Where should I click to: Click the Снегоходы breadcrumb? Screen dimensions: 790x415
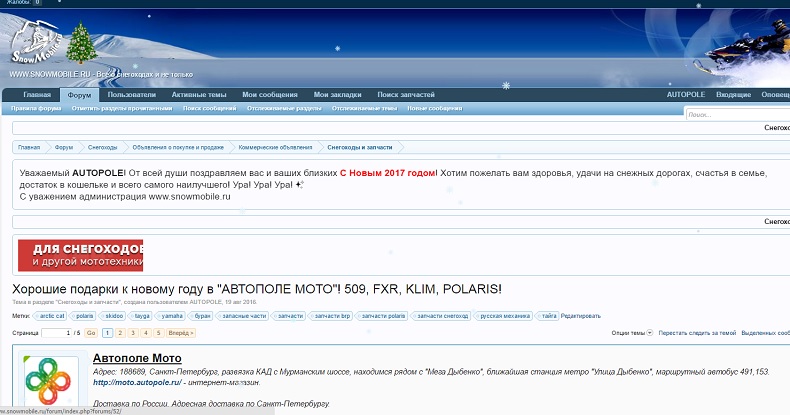pyautogui.click(x=102, y=148)
